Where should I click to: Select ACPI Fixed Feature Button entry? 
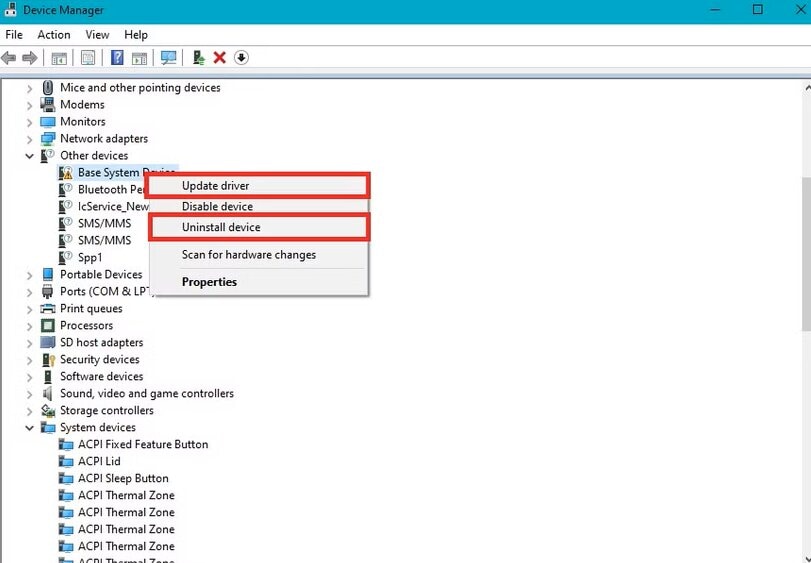pos(143,444)
